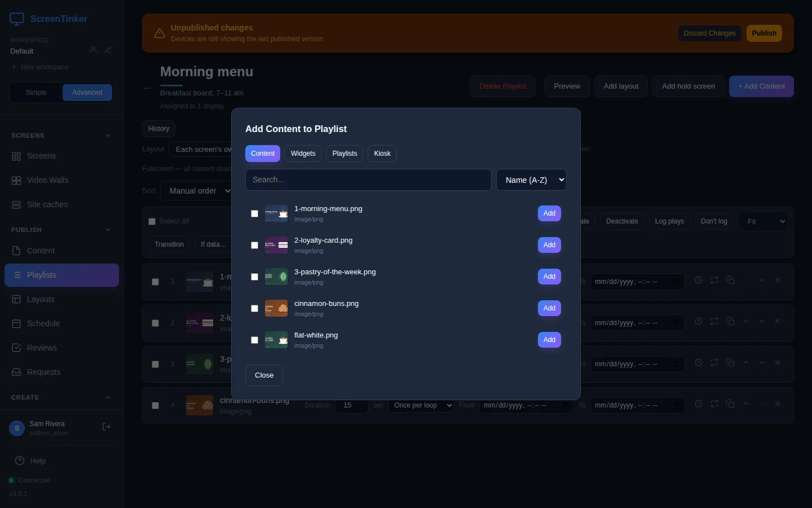The image size is (812, 508).
Task: Open the Help icon in sidebar
Action: (x=20, y=461)
